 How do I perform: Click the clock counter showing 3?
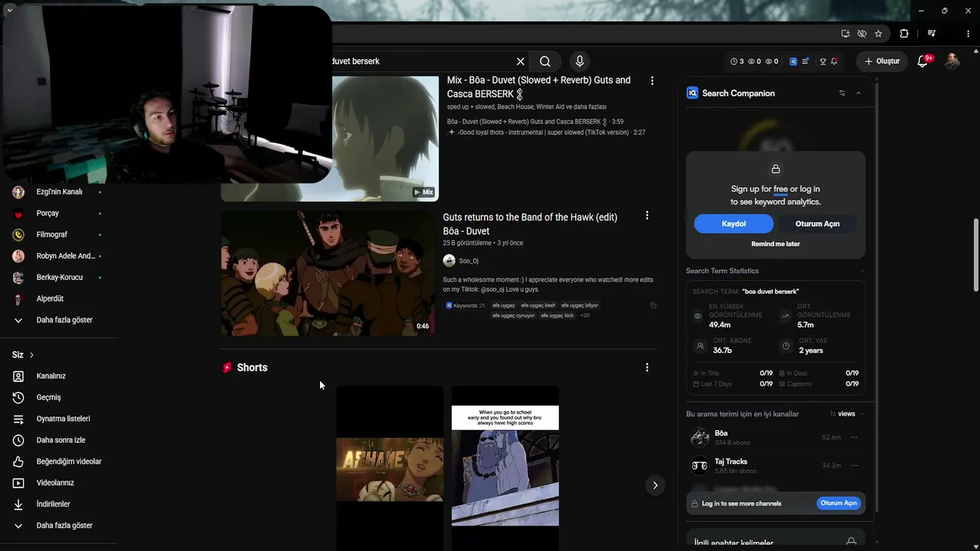tap(737, 61)
